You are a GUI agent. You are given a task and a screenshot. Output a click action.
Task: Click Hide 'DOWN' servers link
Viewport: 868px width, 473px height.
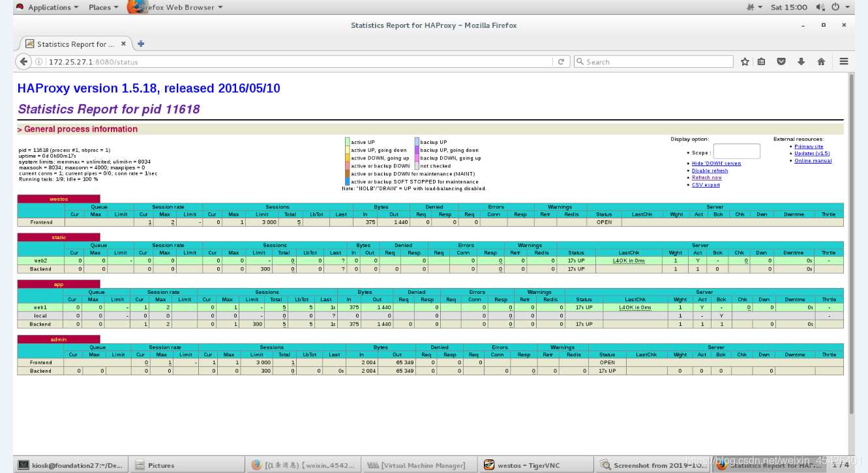pyautogui.click(x=716, y=164)
